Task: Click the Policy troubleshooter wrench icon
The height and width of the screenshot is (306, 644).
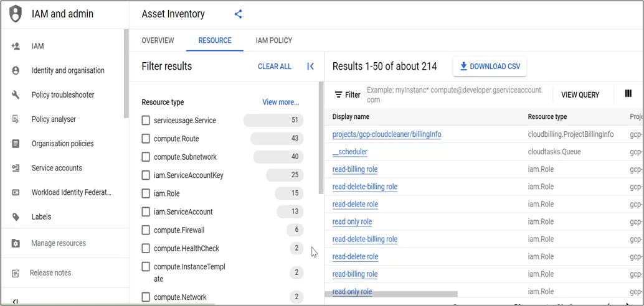Action: click(16, 95)
